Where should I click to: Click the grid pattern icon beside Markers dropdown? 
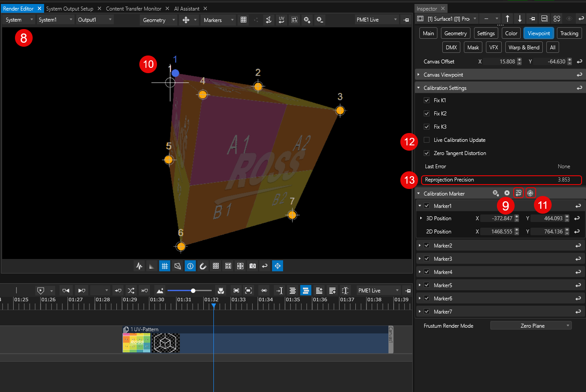coord(243,20)
